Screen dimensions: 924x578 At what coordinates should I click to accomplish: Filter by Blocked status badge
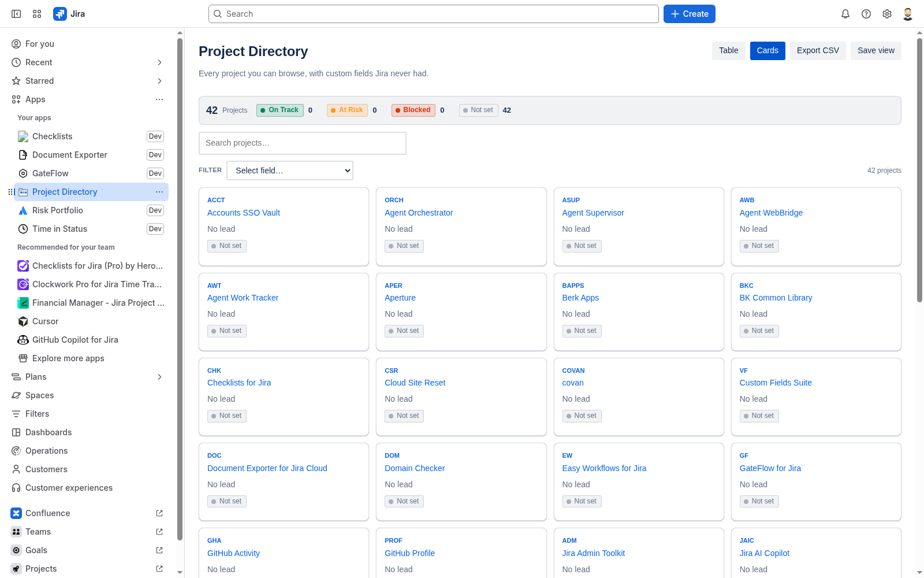pos(413,110)
